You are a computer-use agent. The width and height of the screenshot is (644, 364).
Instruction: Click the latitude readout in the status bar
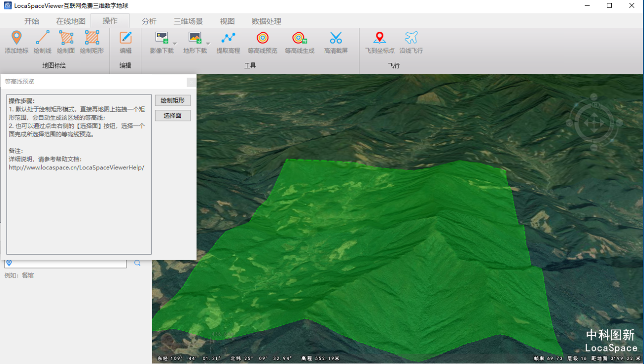[261, 359]
